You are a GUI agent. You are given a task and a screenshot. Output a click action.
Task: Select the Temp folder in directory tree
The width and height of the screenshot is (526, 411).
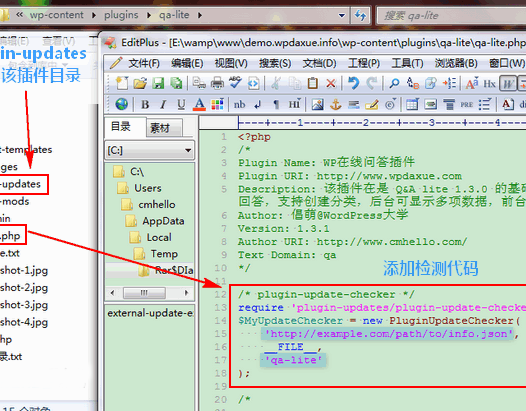[164, 254]
